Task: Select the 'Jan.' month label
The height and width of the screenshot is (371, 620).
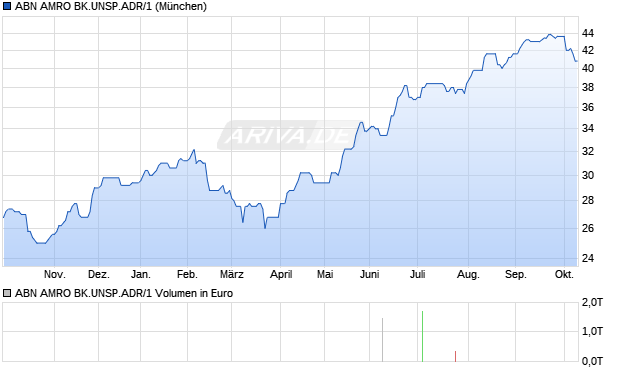Action: coord(141,274)
